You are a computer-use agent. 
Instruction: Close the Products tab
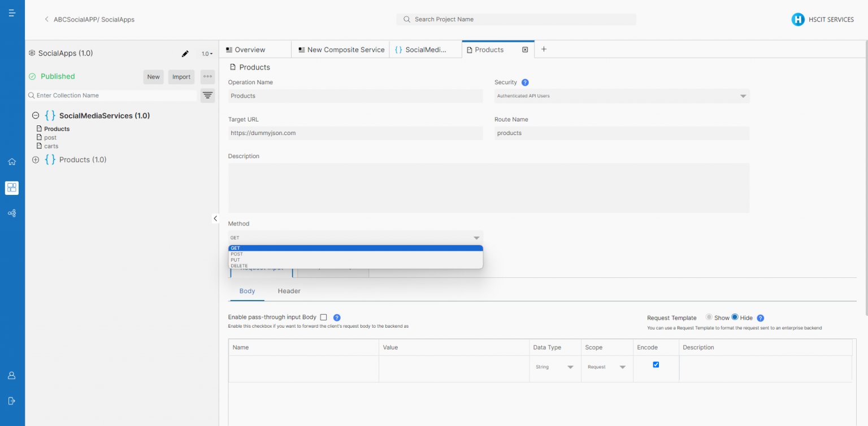tap(525, 50)
